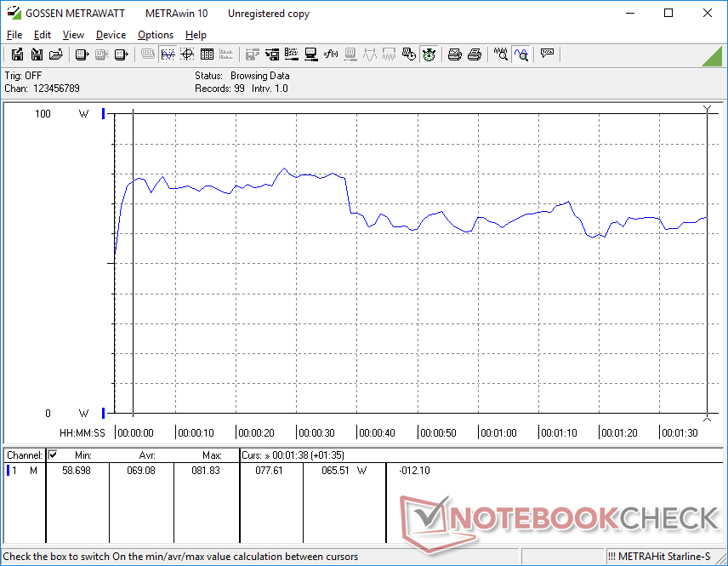Click the cursor value 077.61
The height and width of the screenshot is (566, 728).
pos(270,471)
